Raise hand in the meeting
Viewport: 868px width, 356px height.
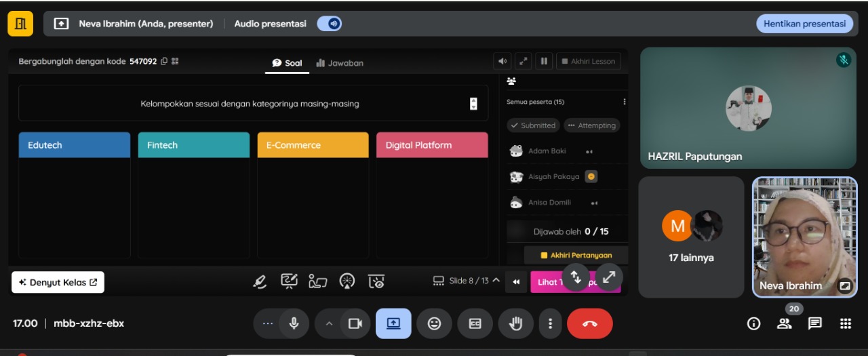coord(516,323)
